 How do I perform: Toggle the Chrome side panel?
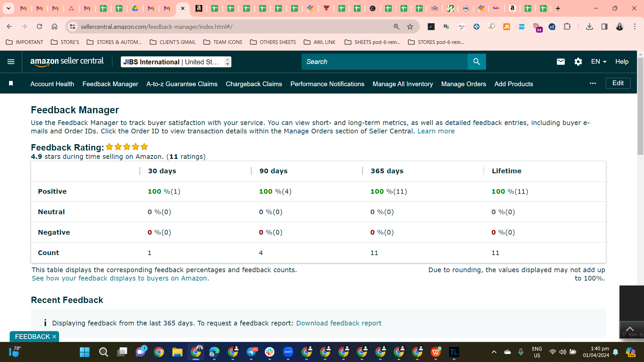[x=604, y=26]
